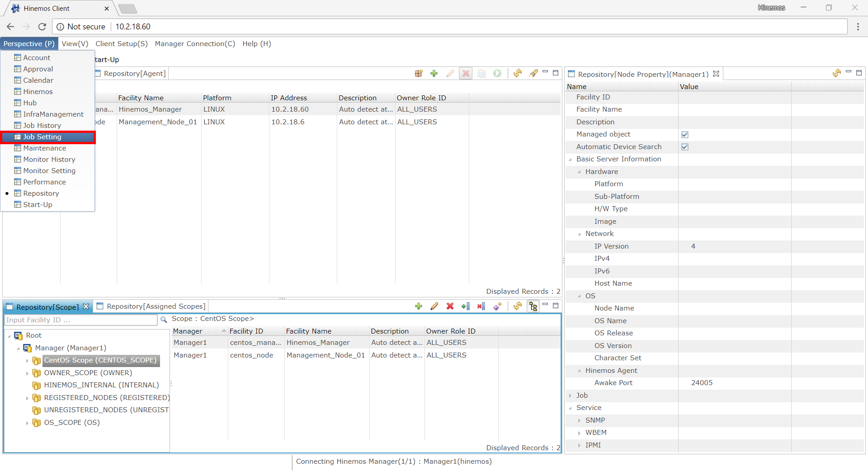868x471 pixels.
Task: Expand the WBEM service node
Action: [579, 433]
